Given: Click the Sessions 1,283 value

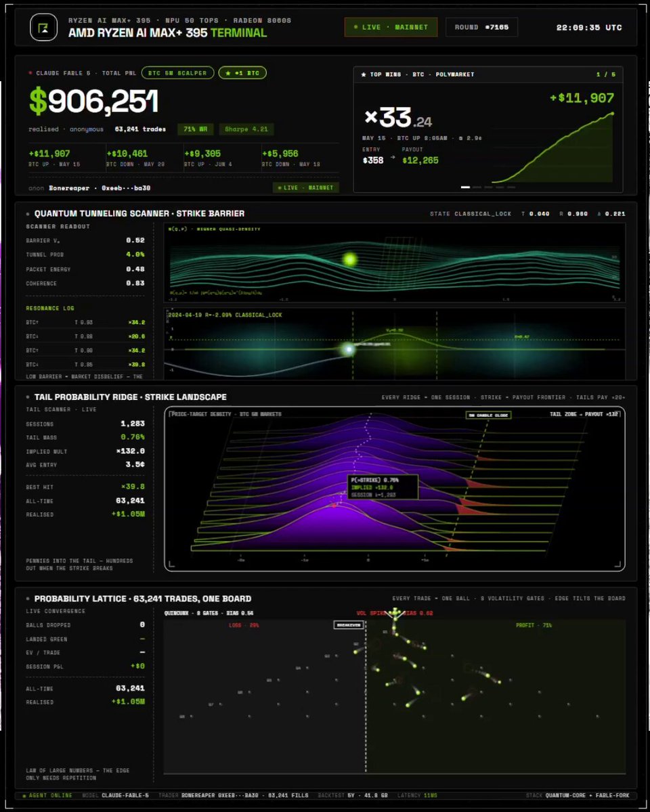Looking at the screenshot, I should [131, 423].
